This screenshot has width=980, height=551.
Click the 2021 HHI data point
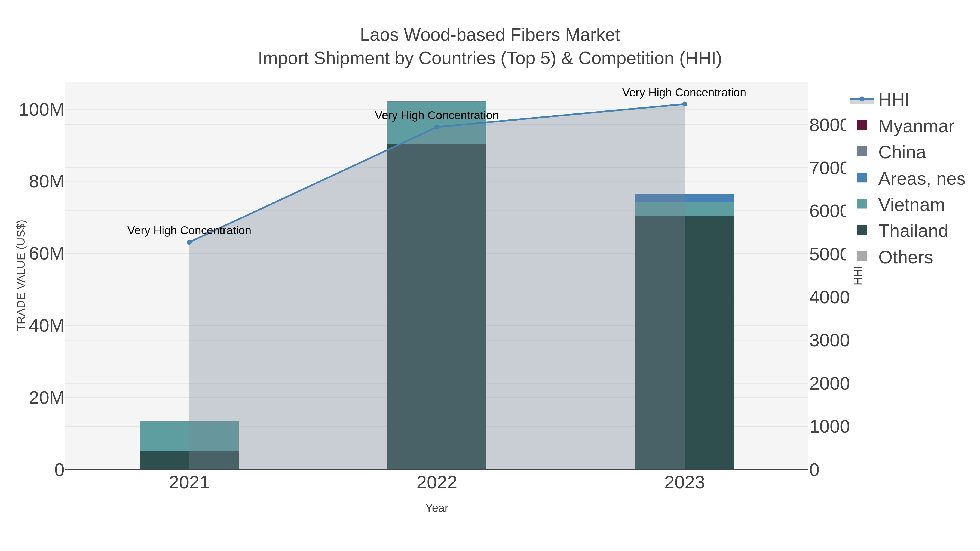[x=189, y=242]
